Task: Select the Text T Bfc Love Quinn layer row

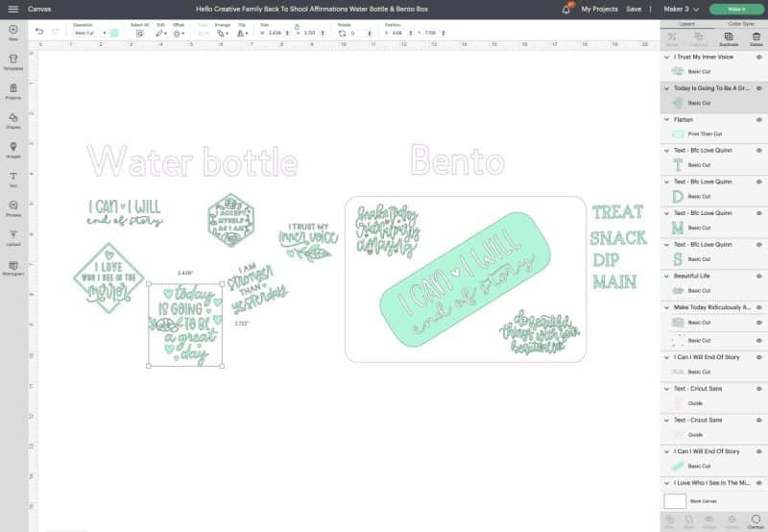Action: click(x=713, y=165)
